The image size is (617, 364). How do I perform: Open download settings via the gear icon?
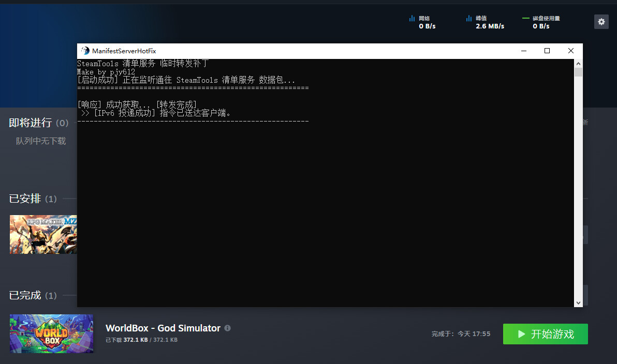click(601, 22)
